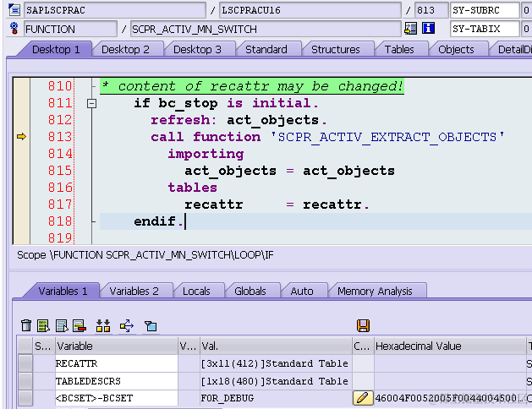Click the delete-row icon with the red bar
The image size is (532, 409).
tap(80, 325)
